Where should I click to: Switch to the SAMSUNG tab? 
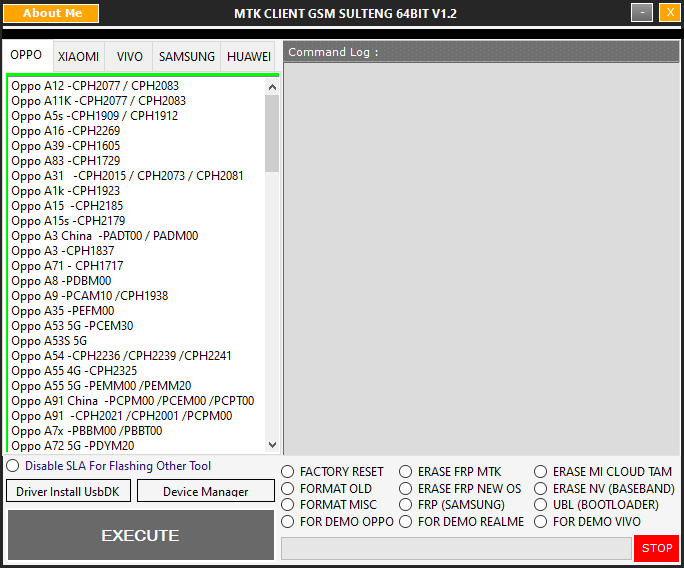pos(187,57)
